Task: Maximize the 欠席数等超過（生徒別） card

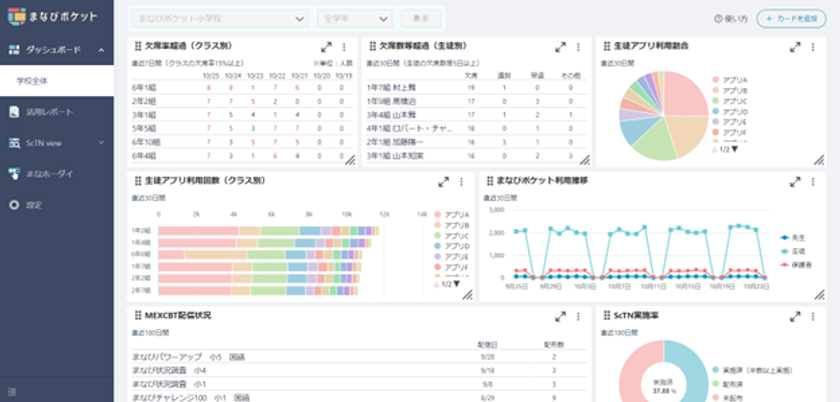Action: (x=560, y=47)
